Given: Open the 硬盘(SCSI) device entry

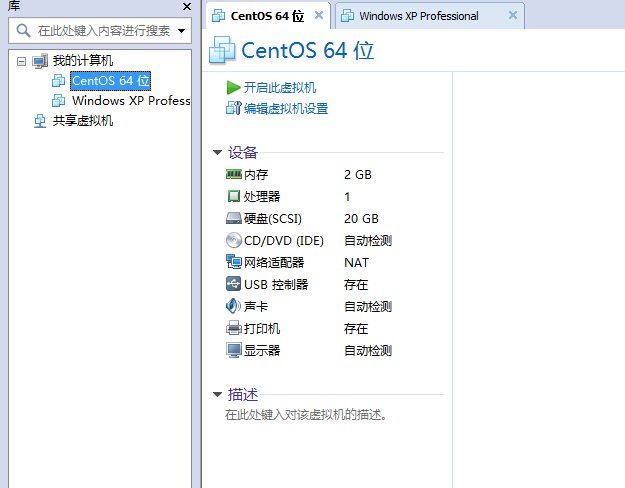Looking at the screenshot, I should 273,218.
